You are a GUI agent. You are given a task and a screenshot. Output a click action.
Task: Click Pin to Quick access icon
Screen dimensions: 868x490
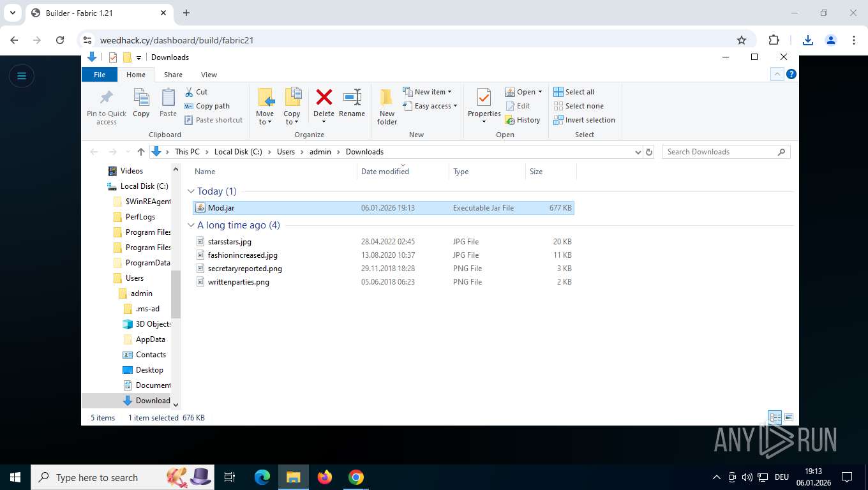[x=107, y=98]
